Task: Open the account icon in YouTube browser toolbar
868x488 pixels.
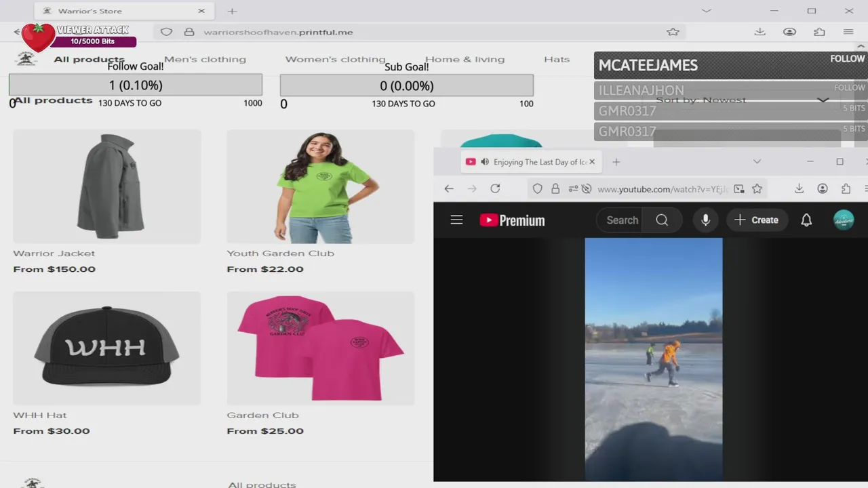Action: (822, 188)
